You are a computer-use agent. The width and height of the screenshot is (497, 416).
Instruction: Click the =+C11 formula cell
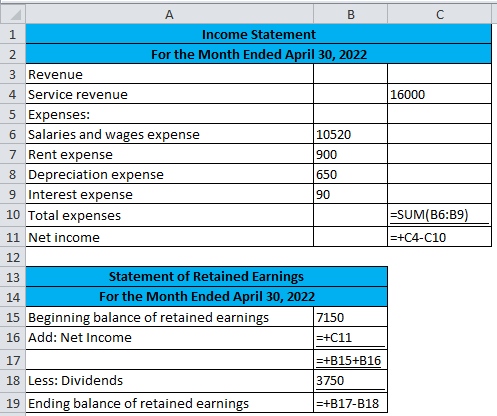tap(350, 338)
